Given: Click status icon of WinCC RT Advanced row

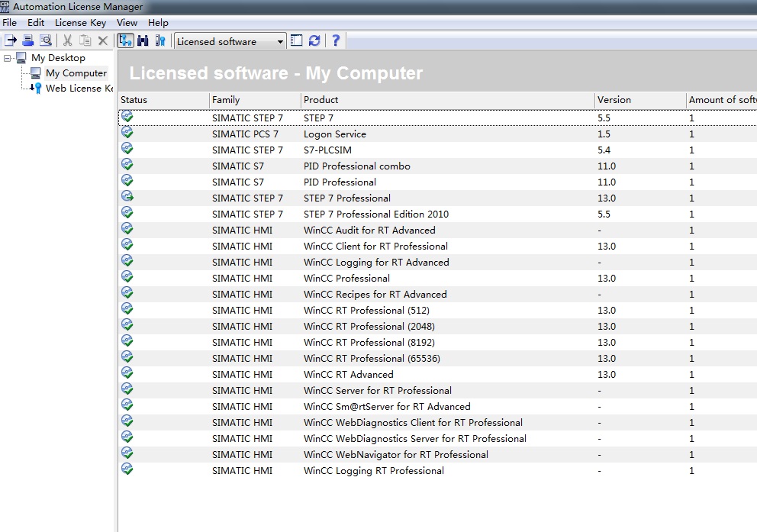Looking at the screenshot, I should tap(127, 373).
